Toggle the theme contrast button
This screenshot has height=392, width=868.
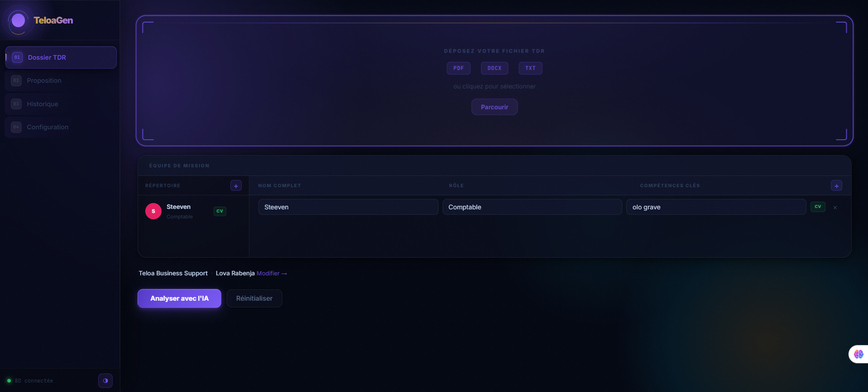coord(105,381)
